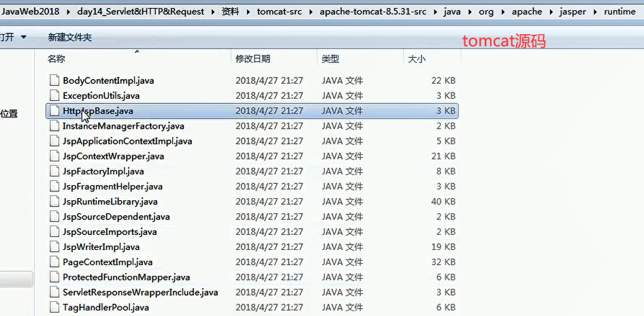Click the JspRuntimeLibrary.java file icon
Image resolution: width=644 pixels, height=316 pixels.
pyautogui.click(x=54, y=202)
